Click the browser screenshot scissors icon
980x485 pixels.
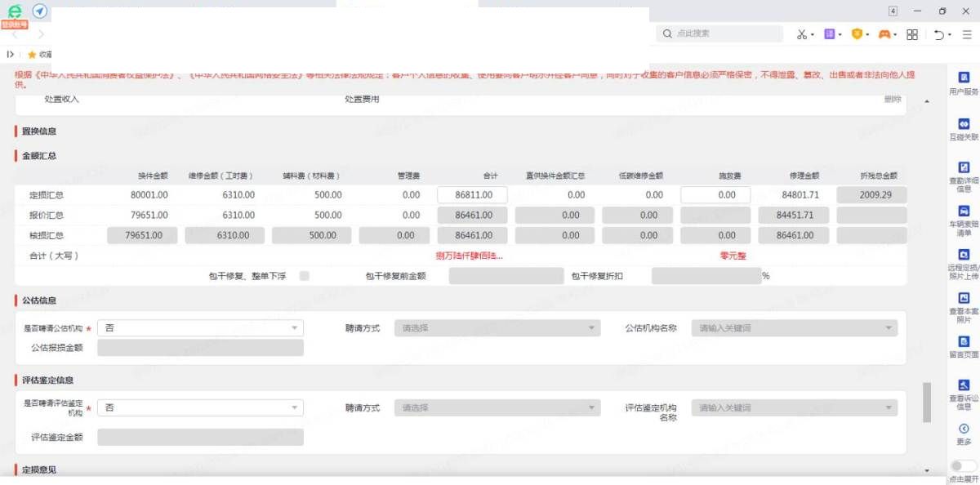coord(801,34)
